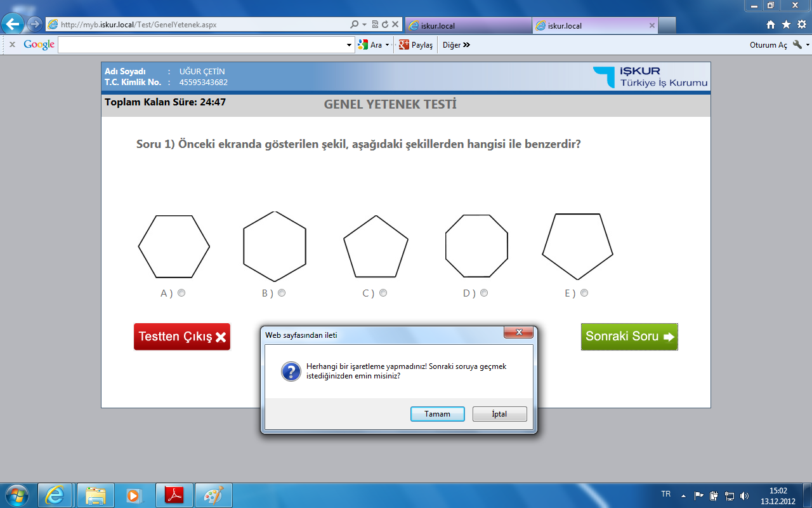This screenshot has width=812, height=508.
Task: Refresh the page with reload icon
Action: click(x=384, y=25)
